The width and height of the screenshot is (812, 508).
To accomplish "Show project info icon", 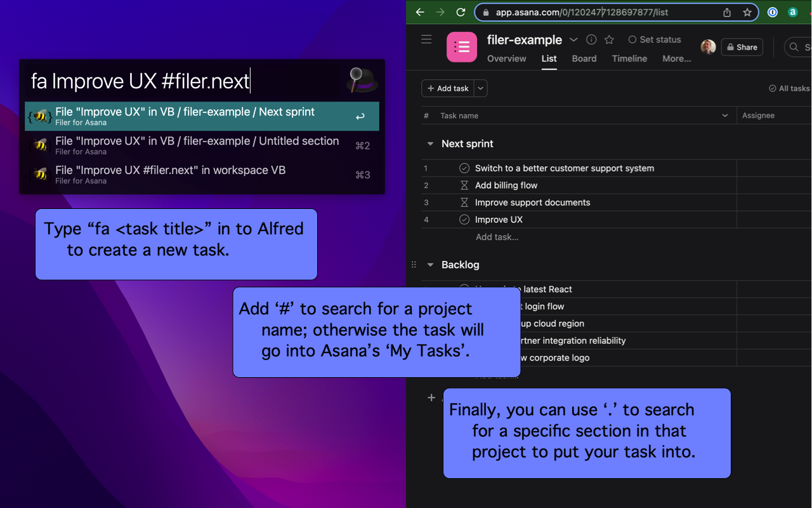I will coord(591,39).
